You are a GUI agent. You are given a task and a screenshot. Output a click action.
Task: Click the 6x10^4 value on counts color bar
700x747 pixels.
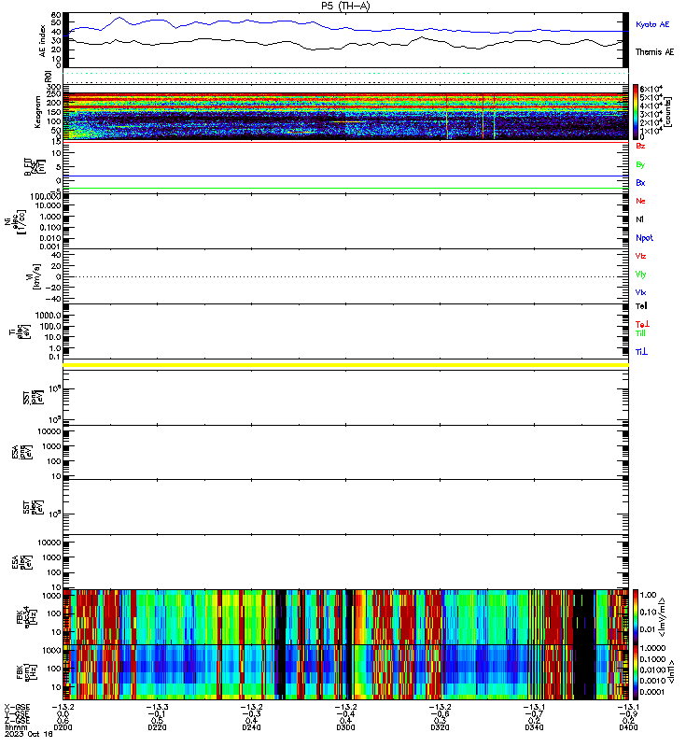coord(651,89)
